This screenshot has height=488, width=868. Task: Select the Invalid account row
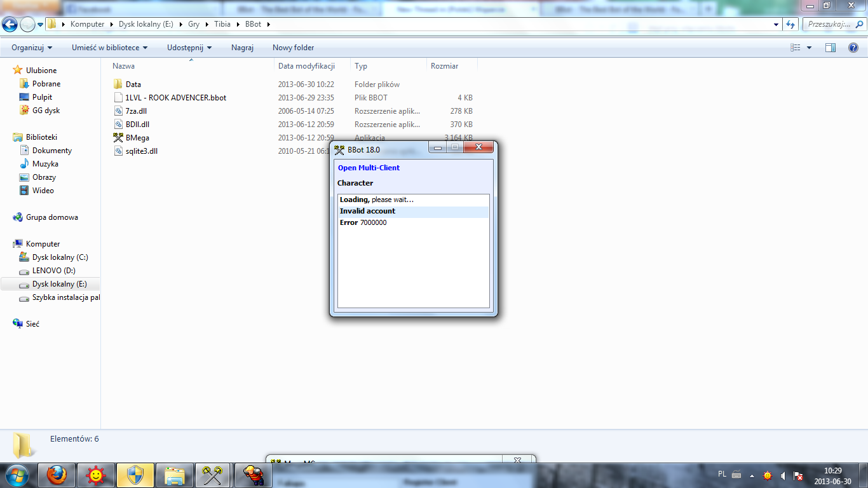(x=368, y=211)
